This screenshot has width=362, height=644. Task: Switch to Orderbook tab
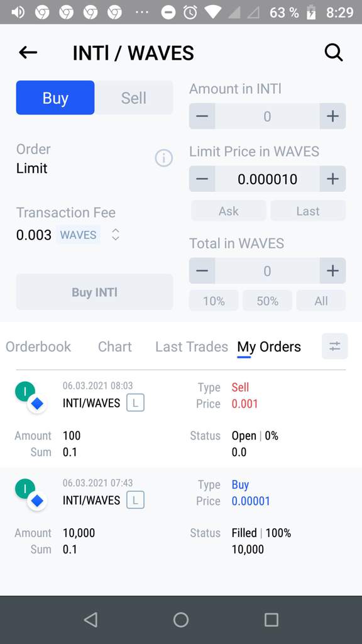38,347
